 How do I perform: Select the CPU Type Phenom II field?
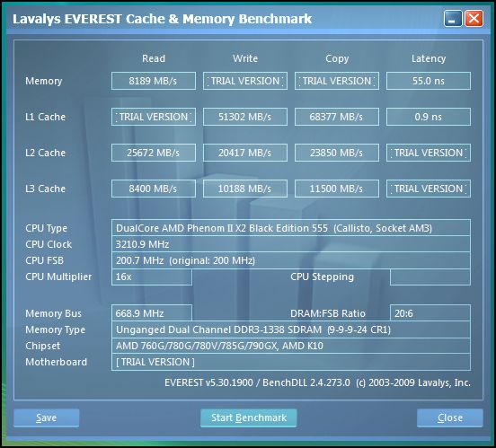[291, 228]
